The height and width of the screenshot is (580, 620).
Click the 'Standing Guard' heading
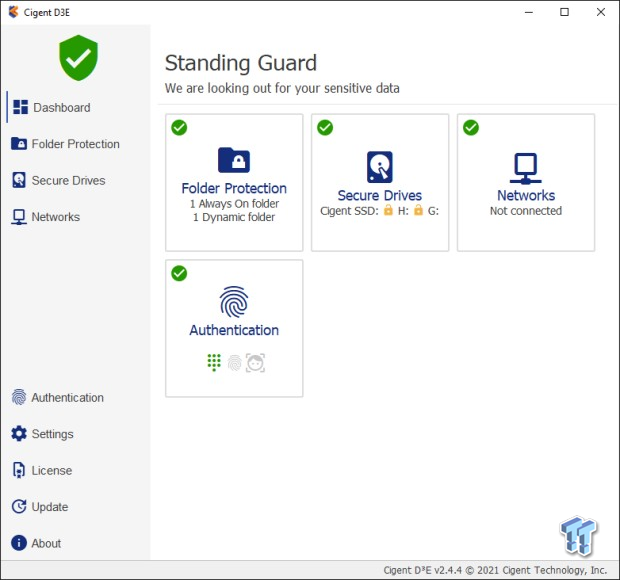(241, 63)
